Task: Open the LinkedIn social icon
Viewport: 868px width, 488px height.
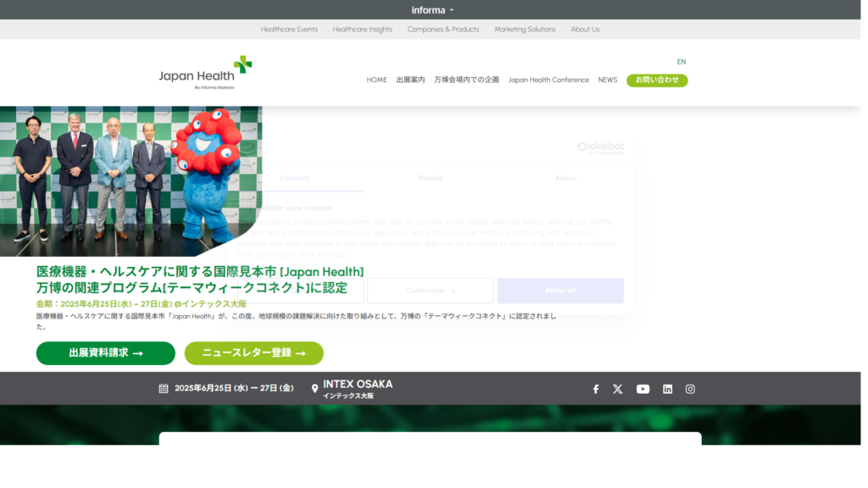Action: click(668, 389)
